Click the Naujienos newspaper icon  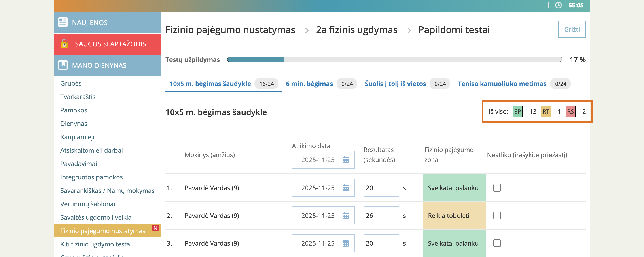point(63,22)
